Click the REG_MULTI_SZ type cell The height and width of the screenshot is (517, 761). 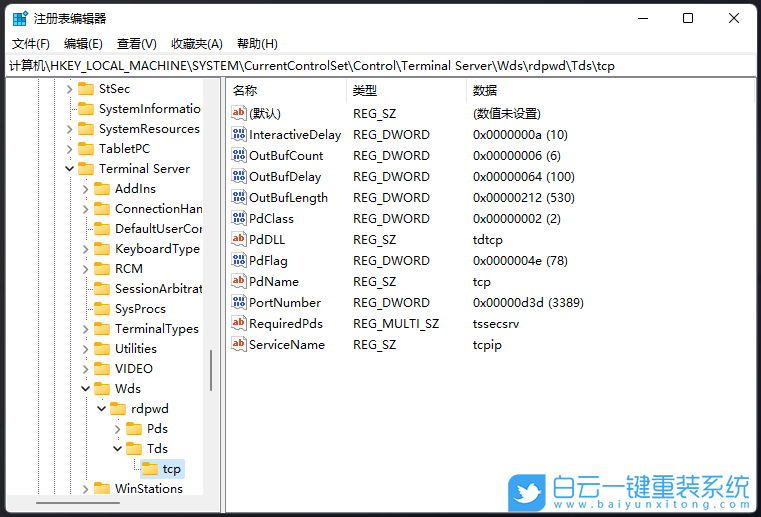tap(396, 324)
